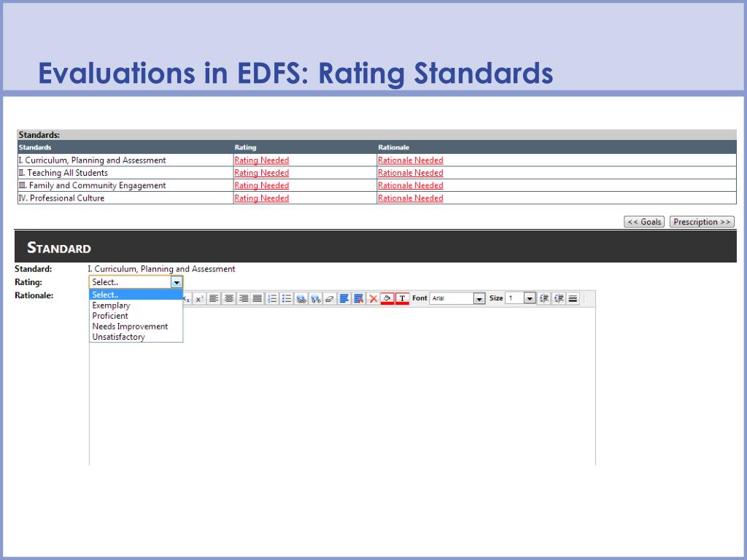
Task: Click the << Goals button
Action: click(x=644, y=222)
